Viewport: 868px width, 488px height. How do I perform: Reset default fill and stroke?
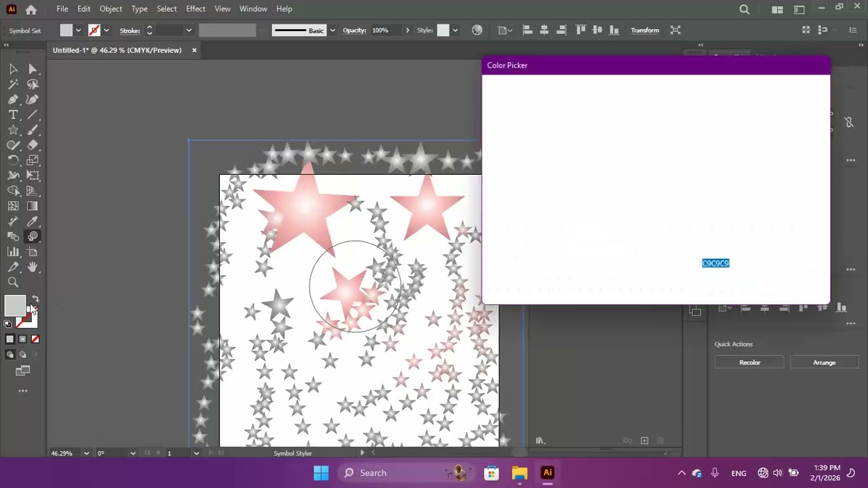pyautogui.click(x=7, y=324)
